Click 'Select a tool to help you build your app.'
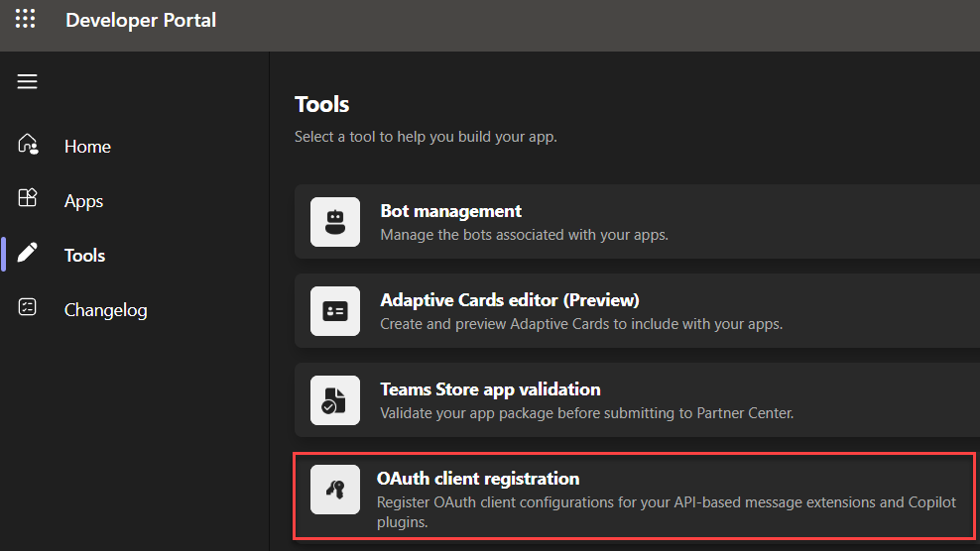Image resolution: width=980 pixels, height=551 pixels. (x=426, y=137)
